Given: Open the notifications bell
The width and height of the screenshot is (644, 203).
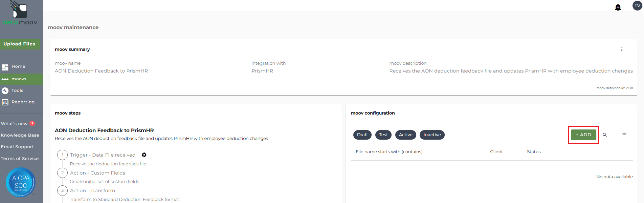Looking at the screenshot, I should 618,7.
